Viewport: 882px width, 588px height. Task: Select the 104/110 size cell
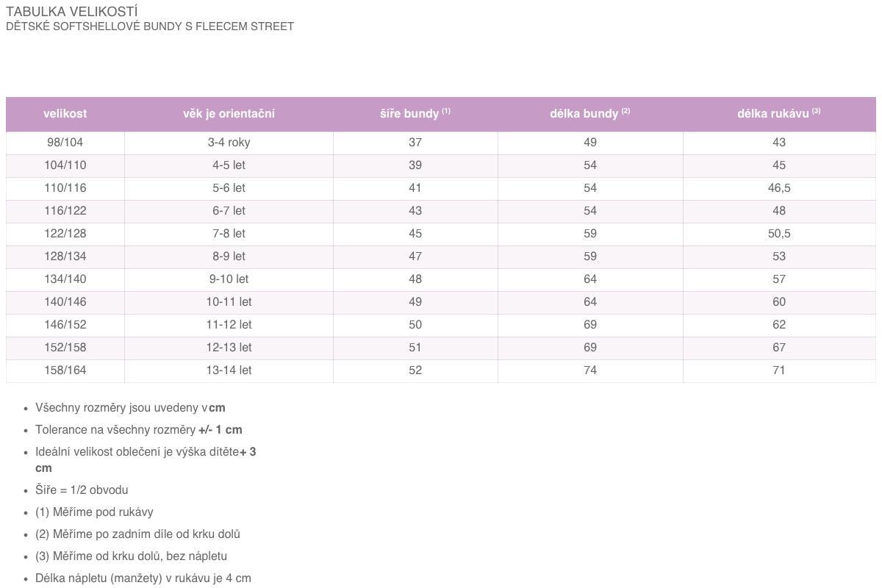65,165
